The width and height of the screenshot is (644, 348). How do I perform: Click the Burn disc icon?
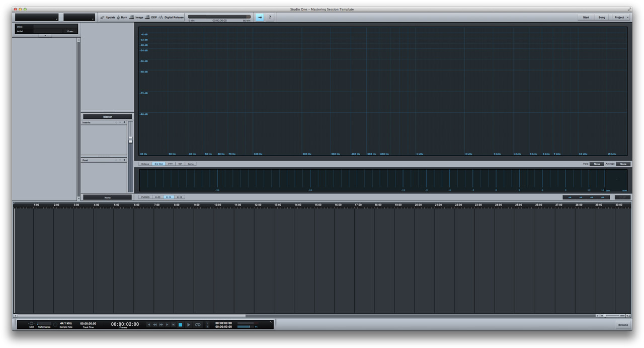point(119,17)
